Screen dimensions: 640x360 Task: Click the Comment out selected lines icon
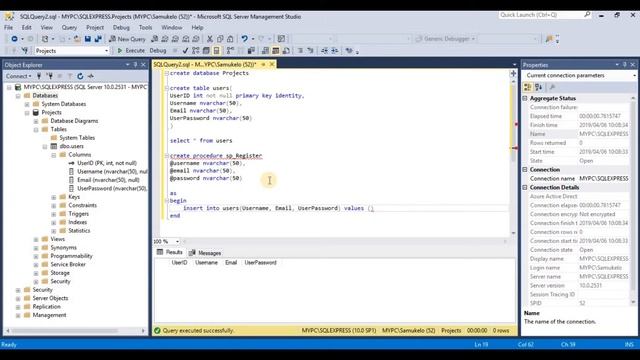click(300, 51)
